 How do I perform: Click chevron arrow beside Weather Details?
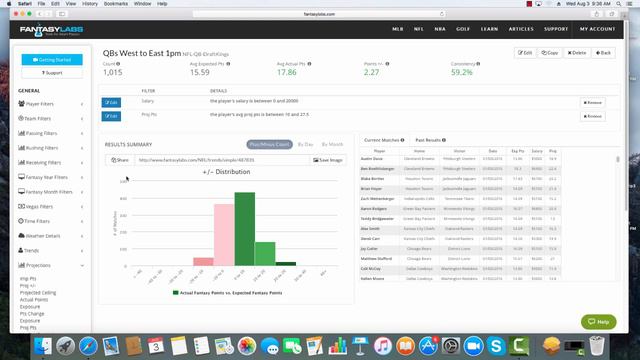tap(82, 236)
